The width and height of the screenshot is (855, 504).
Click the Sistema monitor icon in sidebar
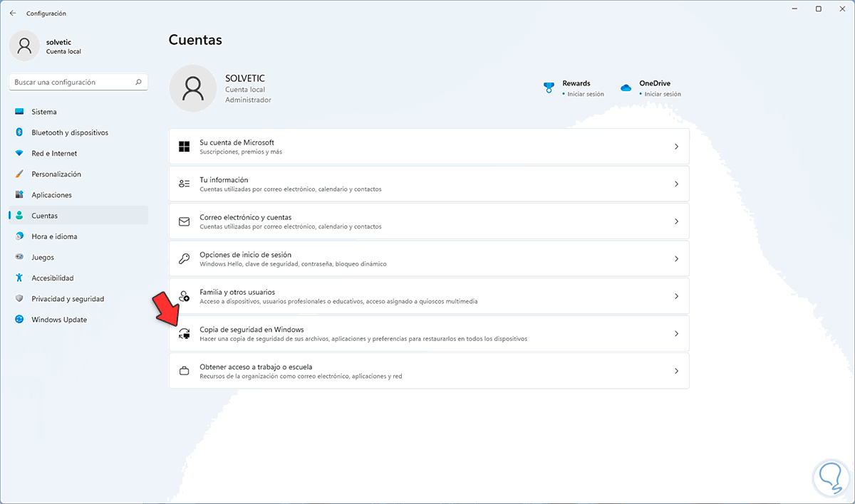[x=19, y=112]
